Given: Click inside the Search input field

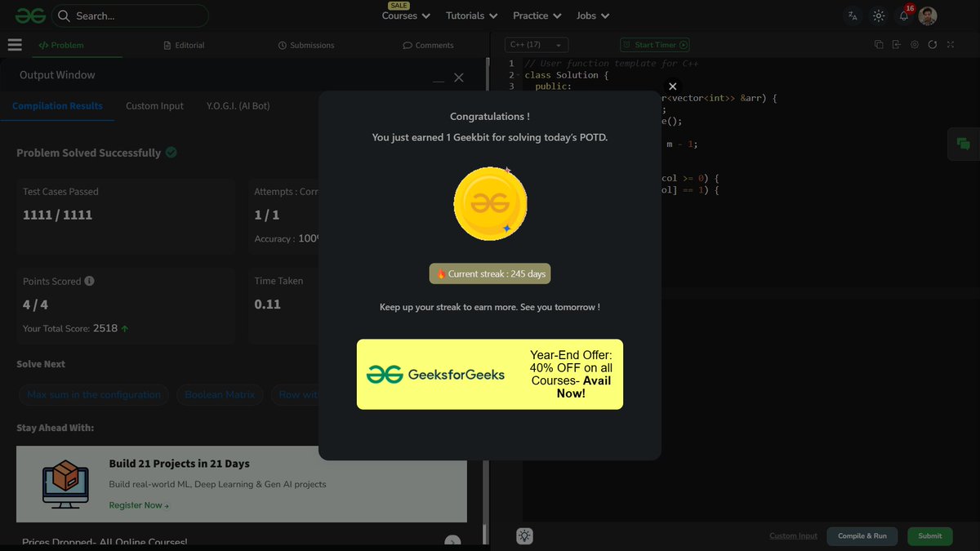Looking at the screenshot, I should click(131, 16).
